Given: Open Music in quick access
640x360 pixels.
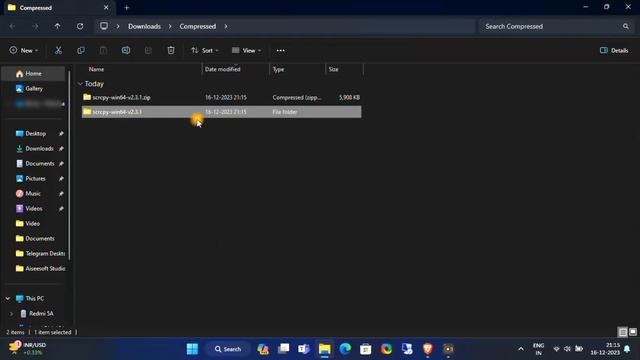Looking at the screenshot, I should click(33, 193).
